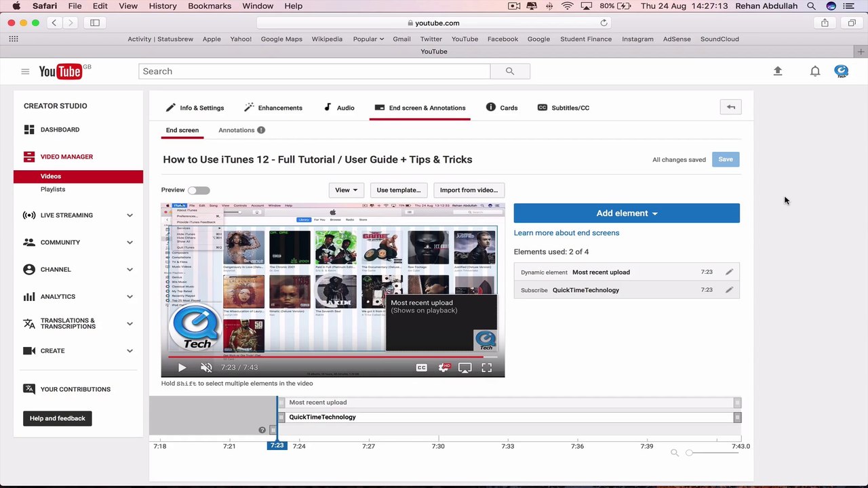Click the back arrow button in editor
This screenshot has width=868, height=488.
[731, 107]
